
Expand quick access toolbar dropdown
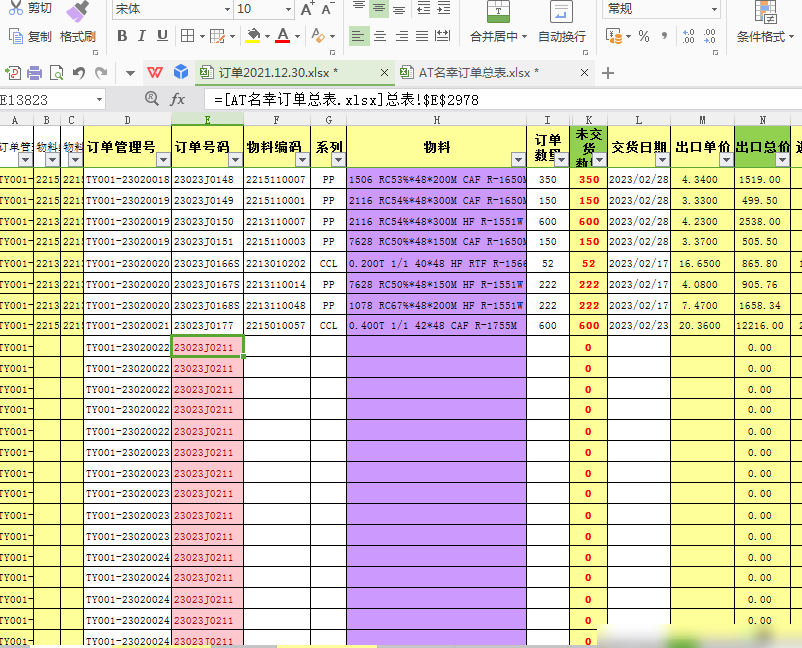(x=130, y=73)
